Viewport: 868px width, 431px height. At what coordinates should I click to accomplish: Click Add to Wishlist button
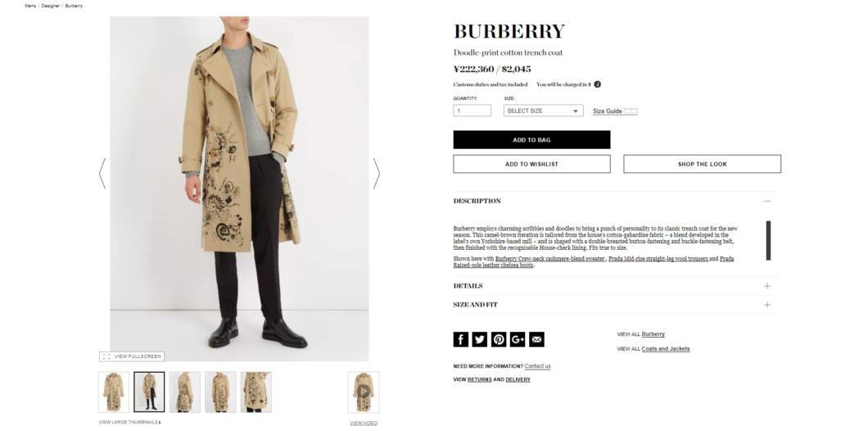(x=531, y=164)
